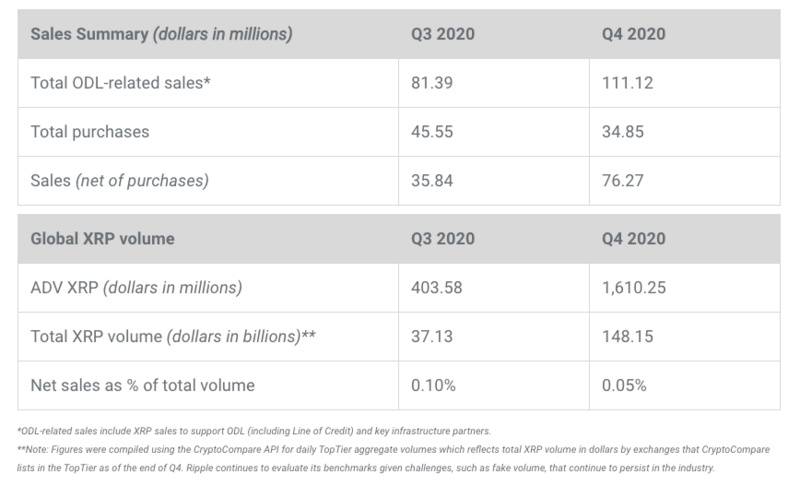
Task: Select the 0.05% percentage cell
Action: [x=627, y=385]
